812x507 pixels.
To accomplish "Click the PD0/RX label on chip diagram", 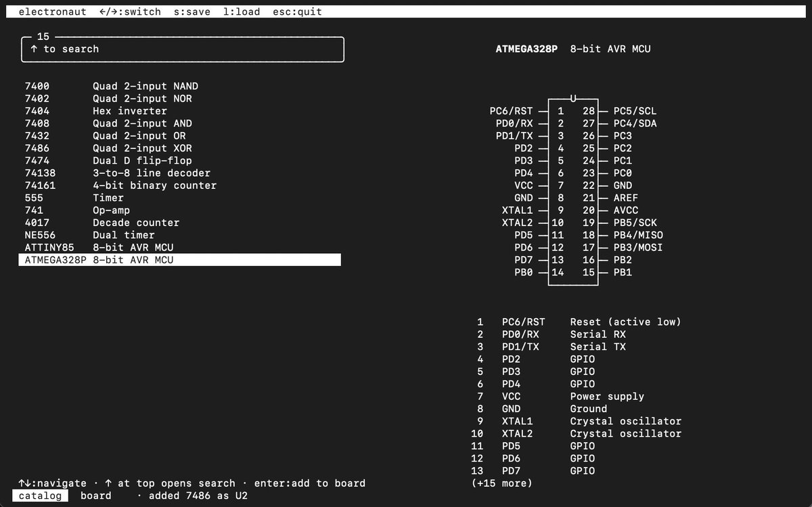I will pos(514,123).
